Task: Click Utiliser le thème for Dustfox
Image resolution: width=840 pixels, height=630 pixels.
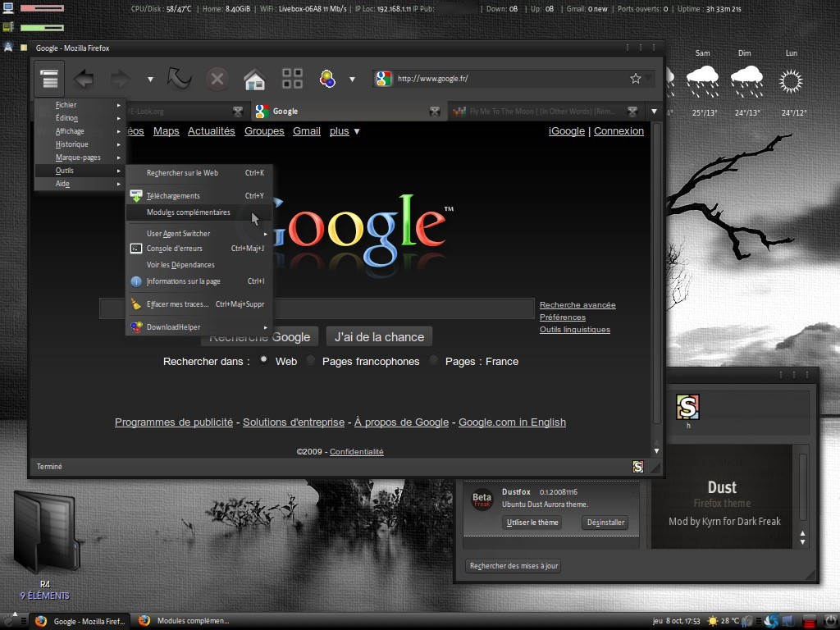Action: tap(532, 523)
